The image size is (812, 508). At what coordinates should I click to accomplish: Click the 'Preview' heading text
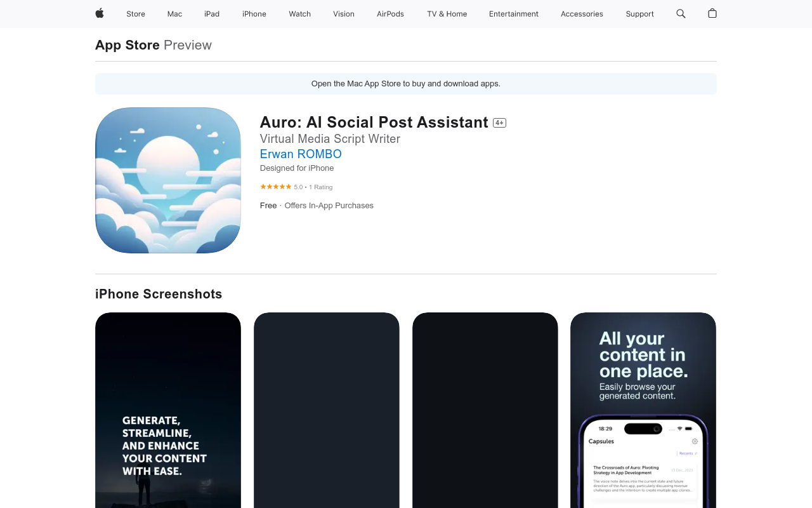point(188,45)
